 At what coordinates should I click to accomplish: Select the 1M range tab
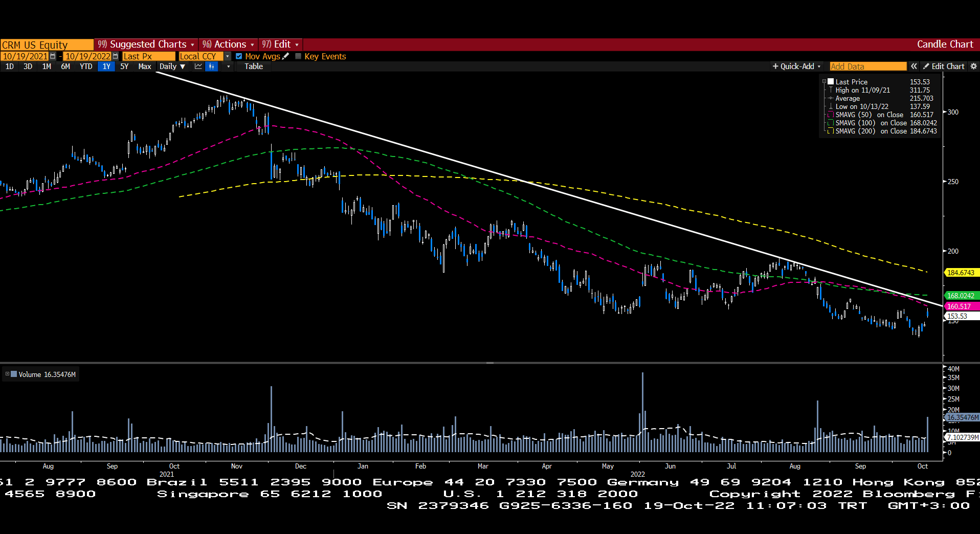(x=47, y=66)
